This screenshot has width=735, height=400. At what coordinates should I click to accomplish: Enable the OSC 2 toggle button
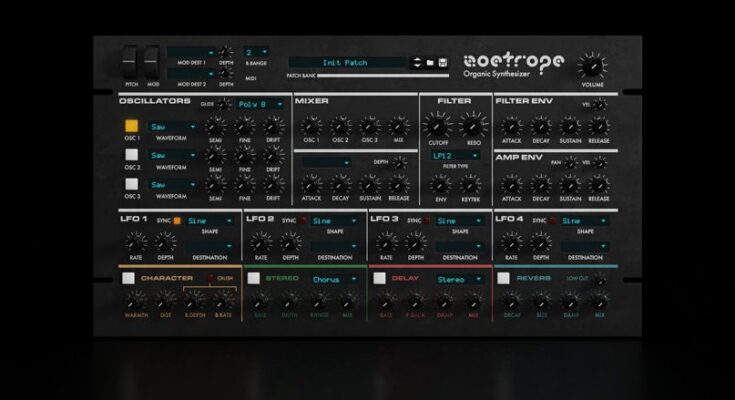(x=131, y=155)
